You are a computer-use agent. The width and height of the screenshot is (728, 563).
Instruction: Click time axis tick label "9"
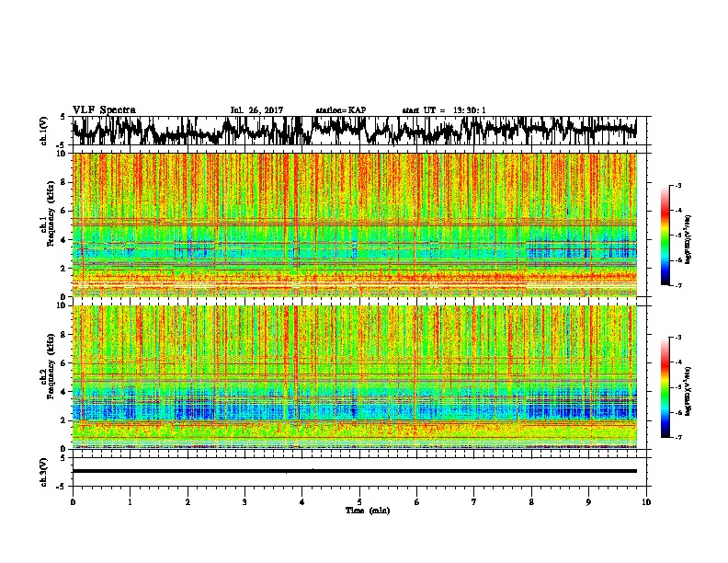[x=588, y=502]
